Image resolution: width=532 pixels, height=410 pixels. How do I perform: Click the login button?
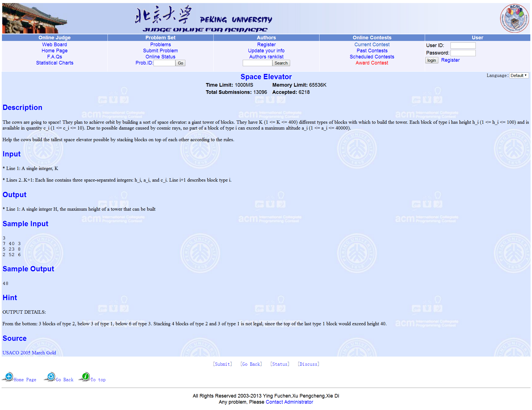pos(432,60)
